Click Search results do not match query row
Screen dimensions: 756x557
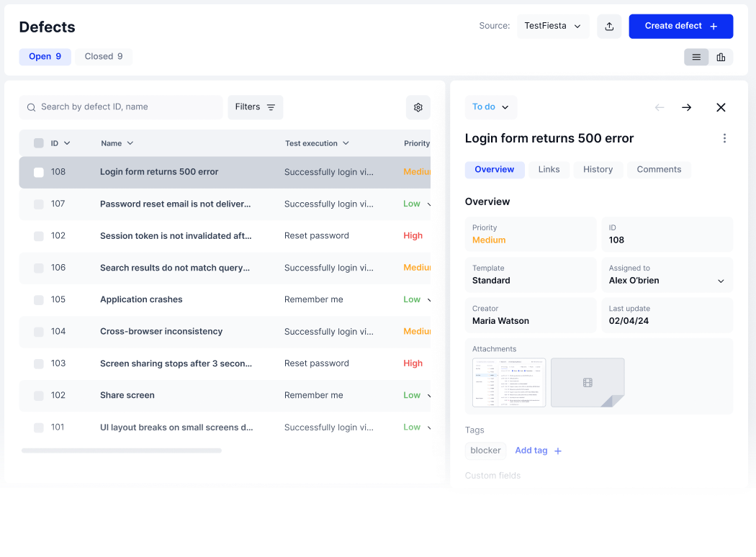(x=225, y=268)
